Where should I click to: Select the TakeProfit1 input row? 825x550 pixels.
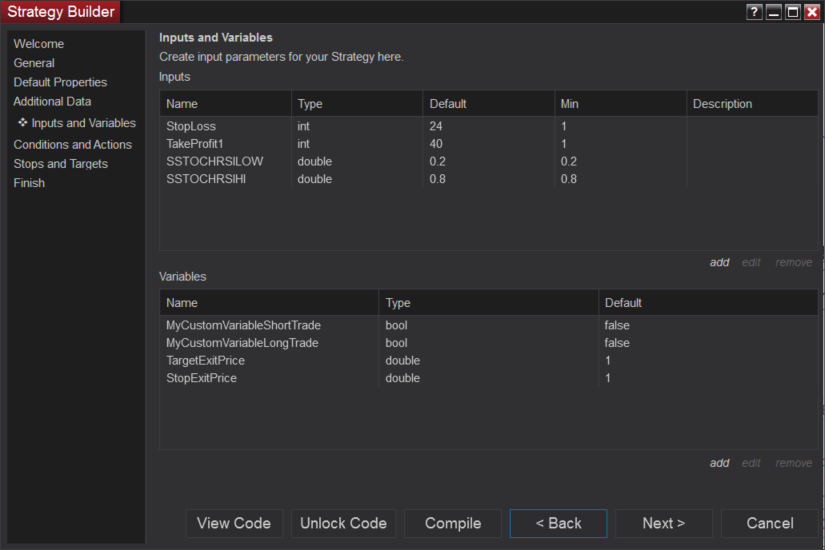pyautogui.click(x=195, y=144)
